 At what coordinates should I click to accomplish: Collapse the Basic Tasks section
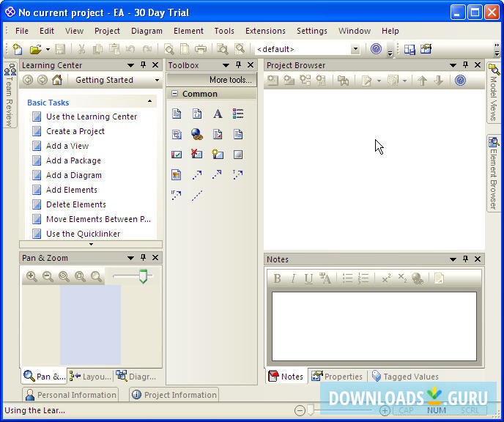point(149,101)
